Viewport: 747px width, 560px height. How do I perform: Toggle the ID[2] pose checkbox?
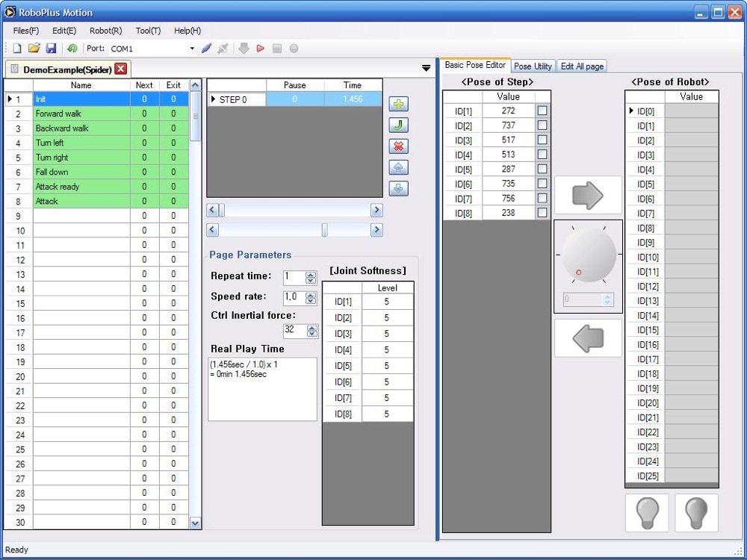(542, 125)
